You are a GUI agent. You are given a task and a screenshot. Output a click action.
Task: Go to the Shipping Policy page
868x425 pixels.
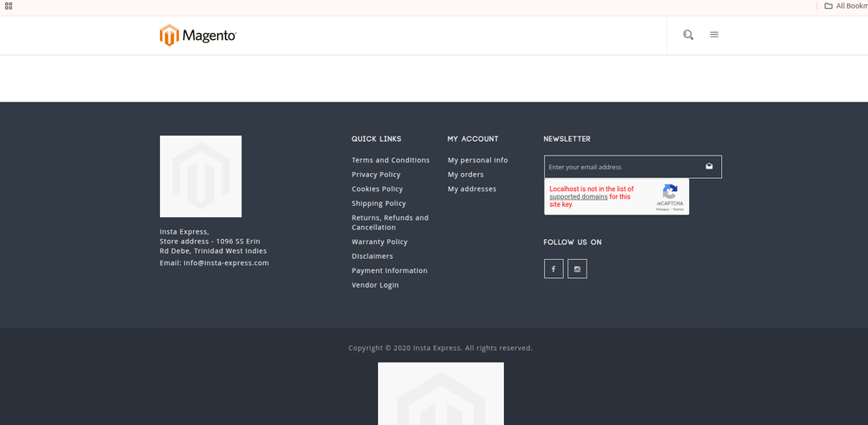tap(379, 203)
